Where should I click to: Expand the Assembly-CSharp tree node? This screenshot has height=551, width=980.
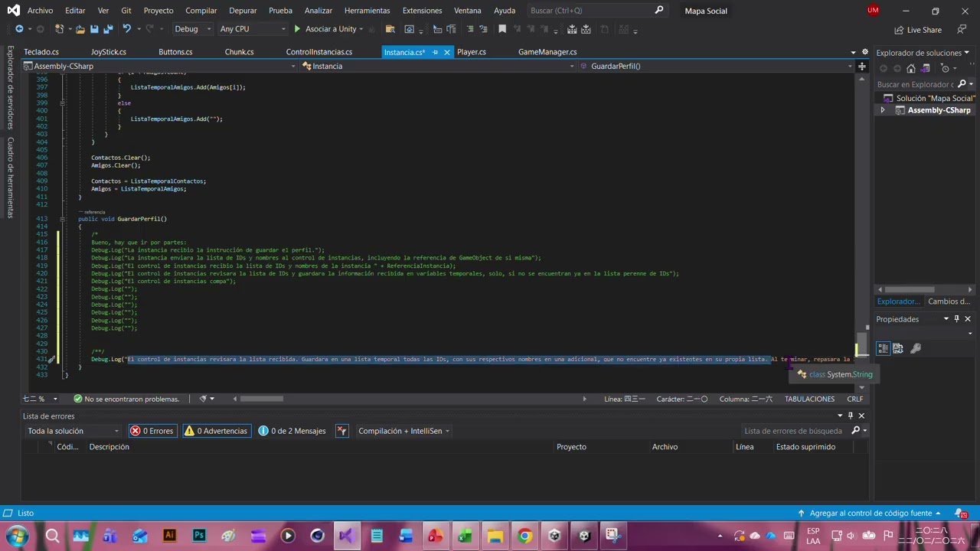882,110
